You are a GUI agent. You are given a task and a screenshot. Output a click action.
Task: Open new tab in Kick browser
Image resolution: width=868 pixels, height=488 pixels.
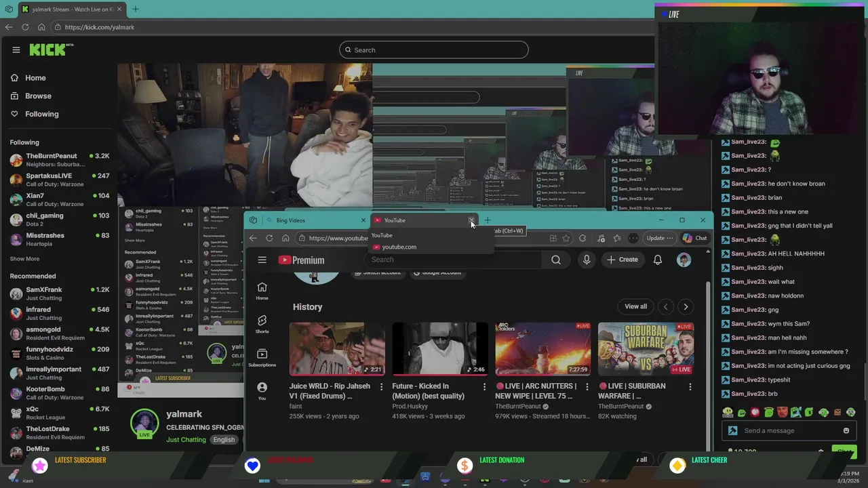pyautogui.click(x=135, y=9)
